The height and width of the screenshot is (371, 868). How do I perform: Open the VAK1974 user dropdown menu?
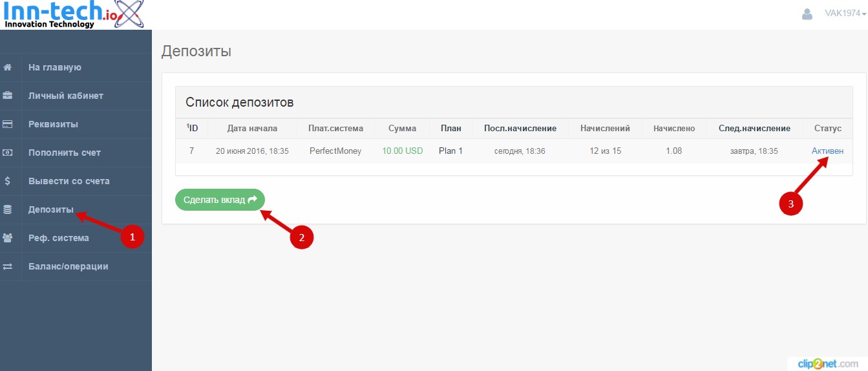845,14
